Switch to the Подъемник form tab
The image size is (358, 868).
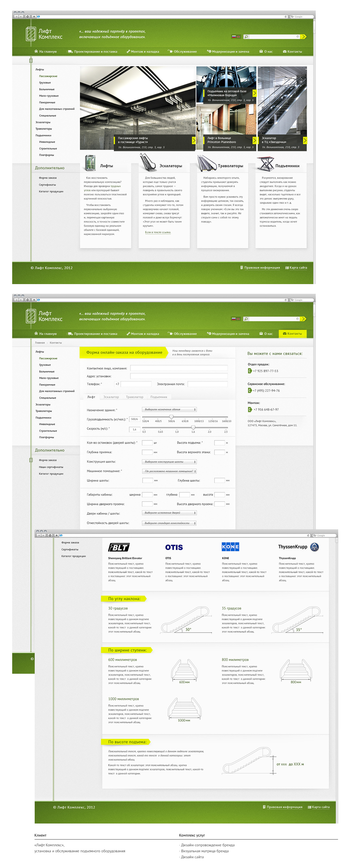click(159, 397)
